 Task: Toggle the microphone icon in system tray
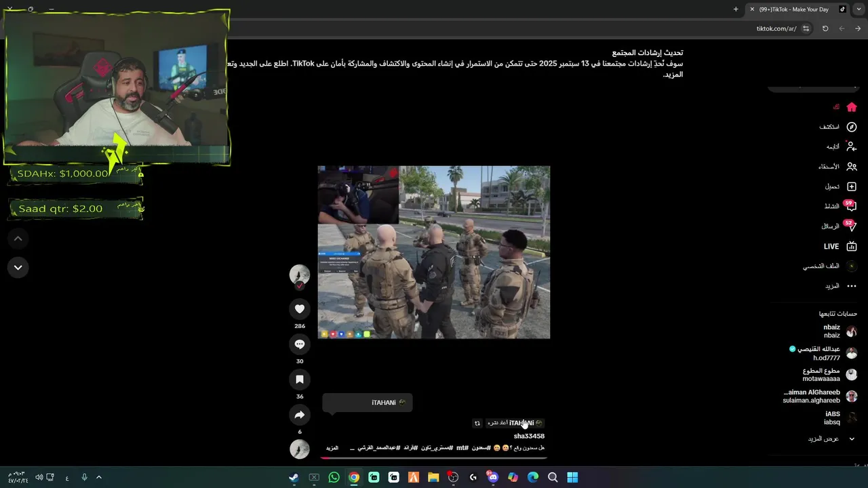pyautogui.click(x=84, y=477)
